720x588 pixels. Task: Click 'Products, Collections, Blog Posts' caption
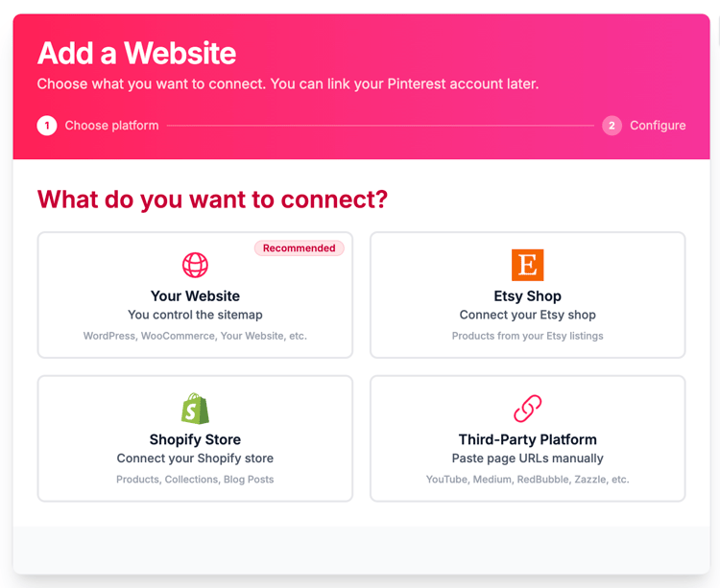tap(195, 480)
